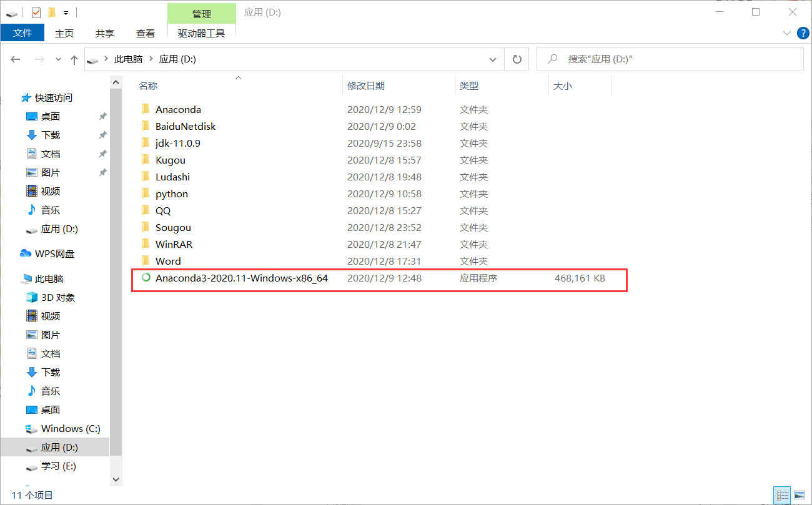812x505 pixels.
Task: Switch to the 主页 ribbon tab
Action: coord(64,33)
